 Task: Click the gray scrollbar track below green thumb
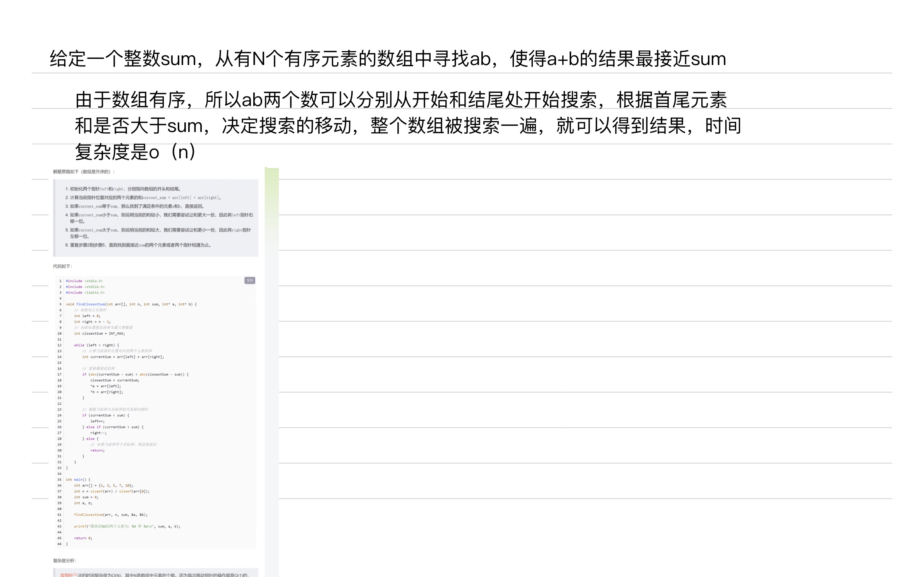coord(271,387)
